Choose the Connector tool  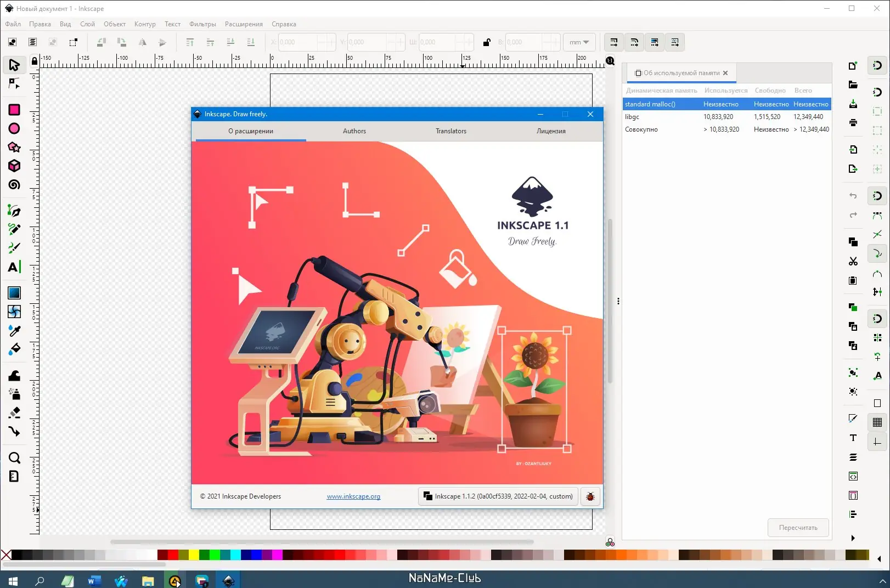(x=14, y=431)
